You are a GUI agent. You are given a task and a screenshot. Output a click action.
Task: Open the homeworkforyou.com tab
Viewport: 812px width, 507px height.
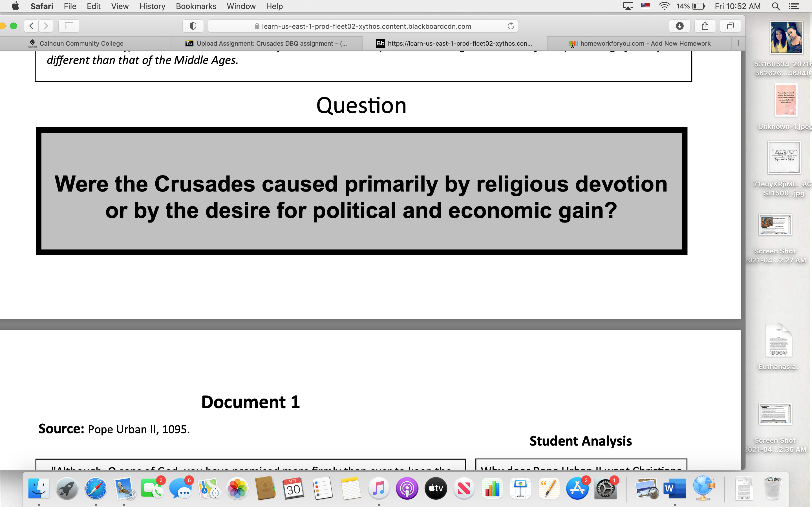coord(645,43)
